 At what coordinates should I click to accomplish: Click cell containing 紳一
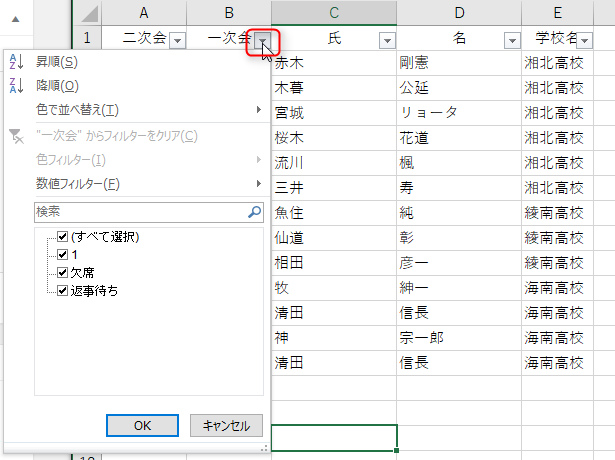point(459,288)
